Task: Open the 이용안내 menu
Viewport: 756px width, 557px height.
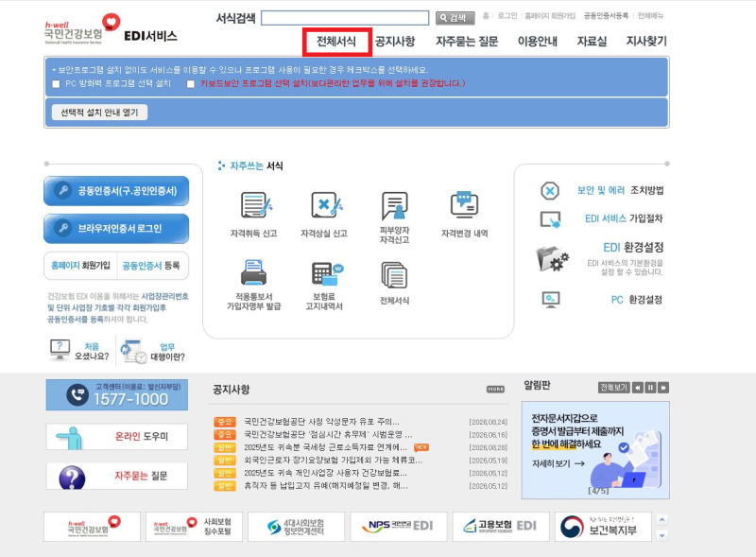Action: pyautogui.click(x=537, y=42)
